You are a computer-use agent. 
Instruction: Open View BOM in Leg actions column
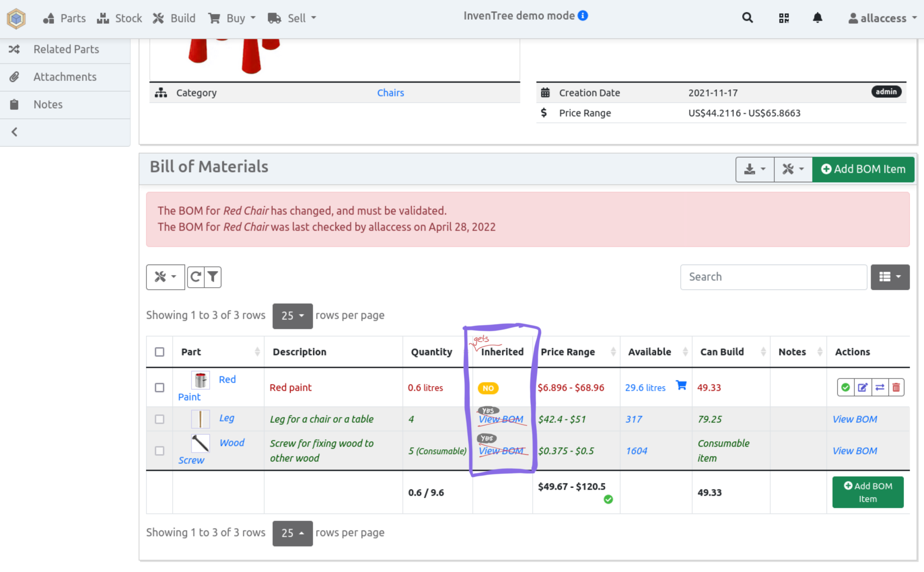(855, 419)
